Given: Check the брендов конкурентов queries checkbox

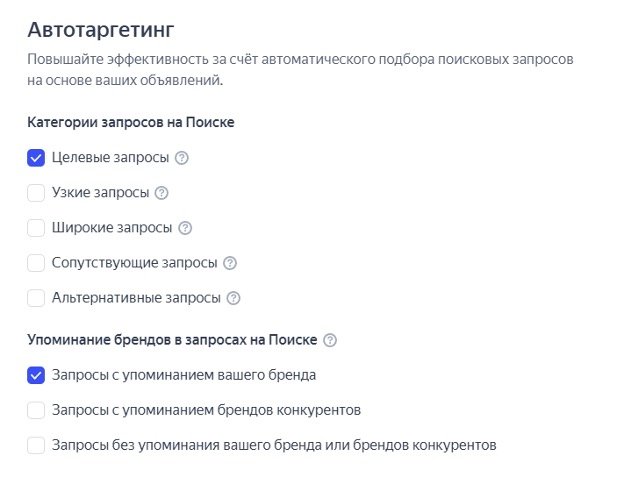Looking at the screenshot, I should point(36,410).
